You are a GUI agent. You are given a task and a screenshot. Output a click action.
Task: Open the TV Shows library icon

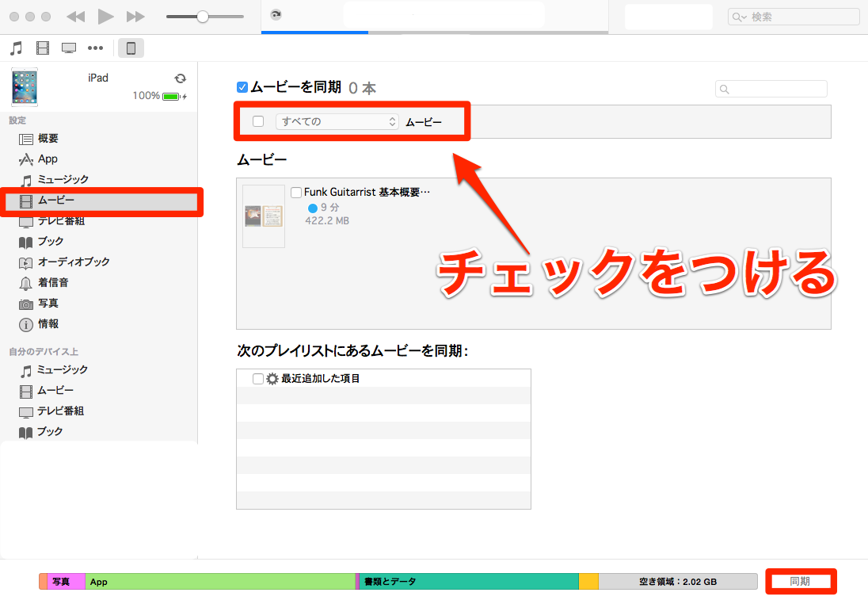(69, 48)
